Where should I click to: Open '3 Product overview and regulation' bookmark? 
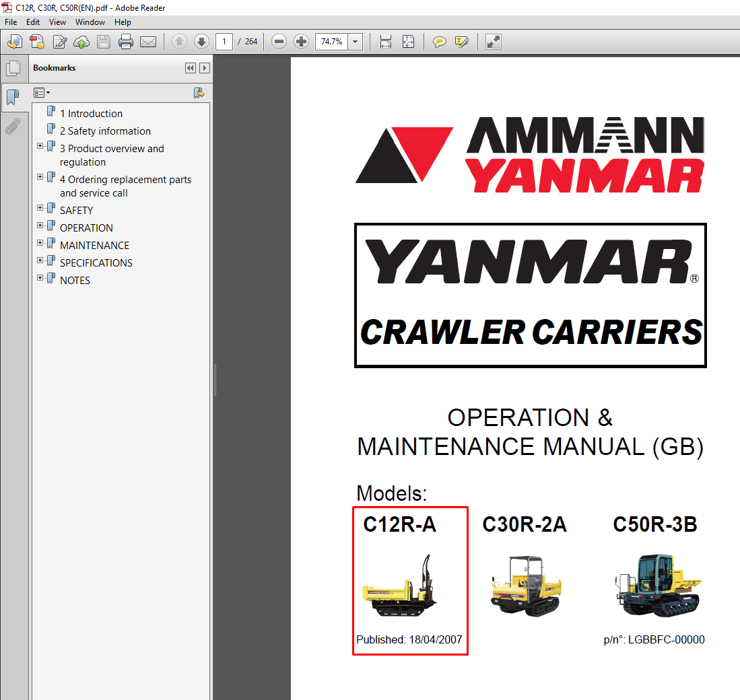tap(112, 155)
